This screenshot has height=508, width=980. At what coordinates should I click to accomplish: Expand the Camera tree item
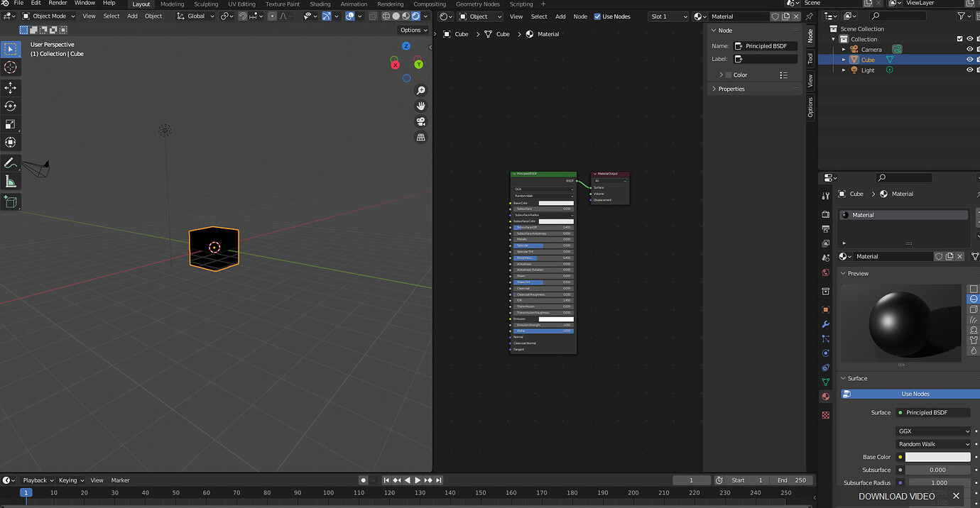[844, 50]
